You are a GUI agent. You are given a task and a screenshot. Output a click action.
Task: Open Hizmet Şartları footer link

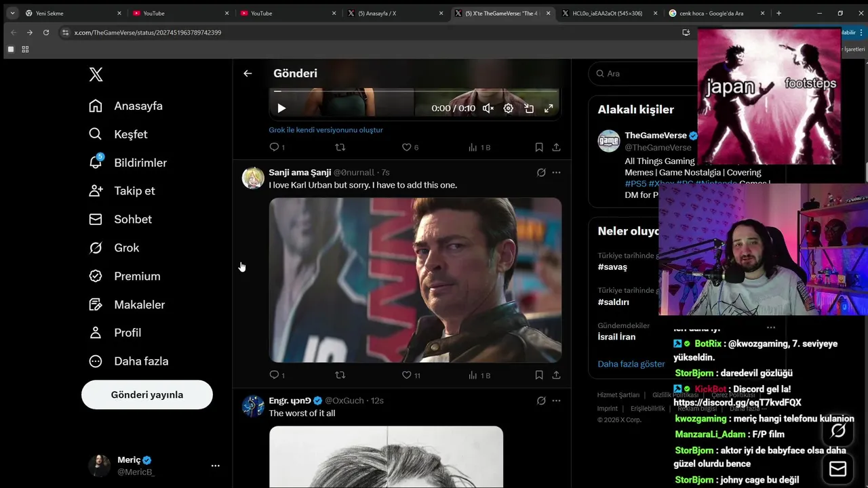tap(618, 395)
